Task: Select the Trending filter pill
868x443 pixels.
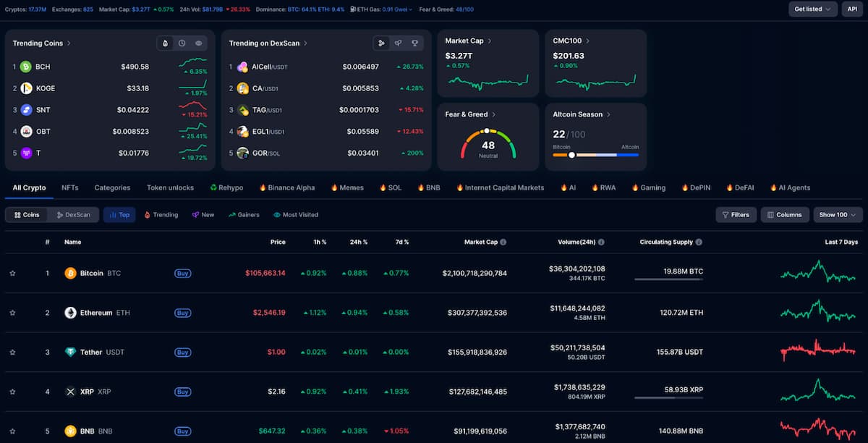Action: 161,215
